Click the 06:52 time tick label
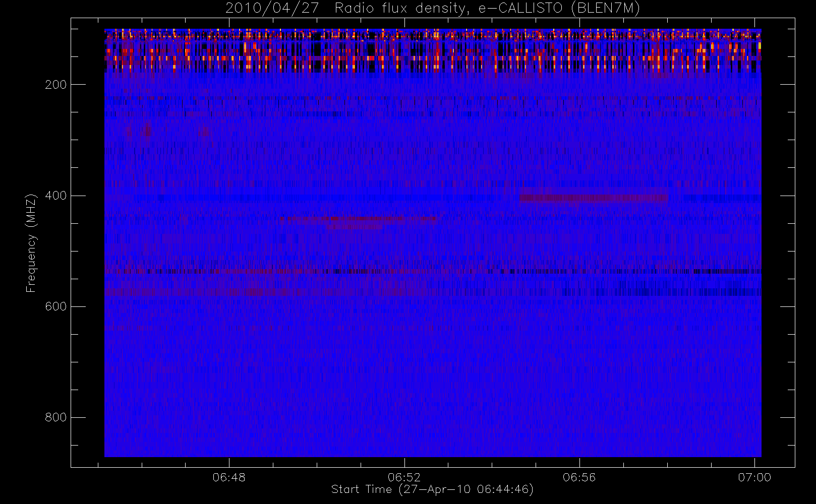The image size is (816, 504). (x=404, y=477)
